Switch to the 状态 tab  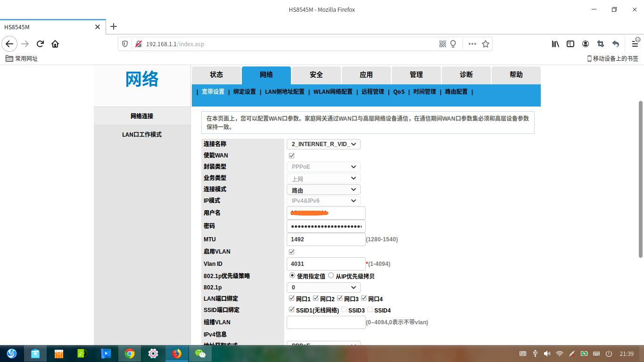216,74
